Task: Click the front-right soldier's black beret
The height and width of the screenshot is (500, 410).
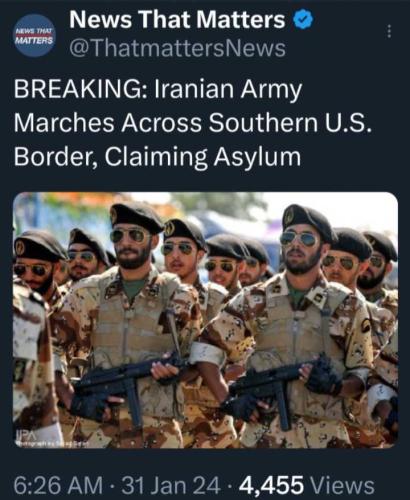Action: click(x=308, y=221)
